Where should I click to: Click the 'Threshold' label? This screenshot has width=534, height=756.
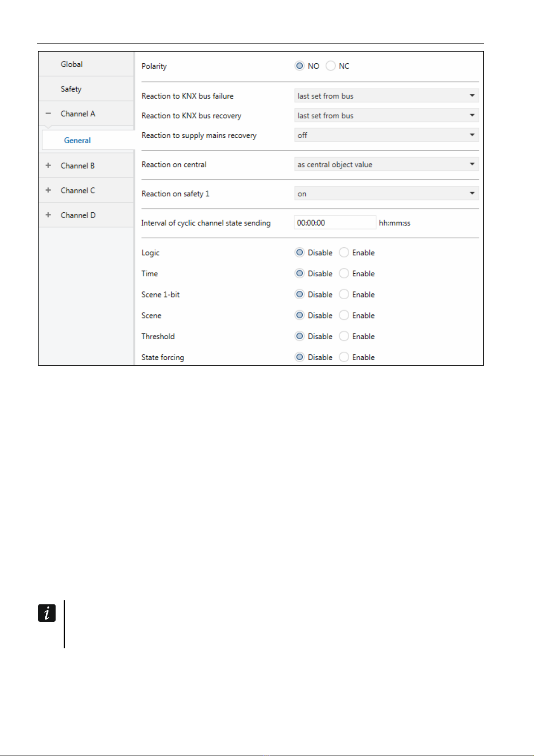pos(158,336)
